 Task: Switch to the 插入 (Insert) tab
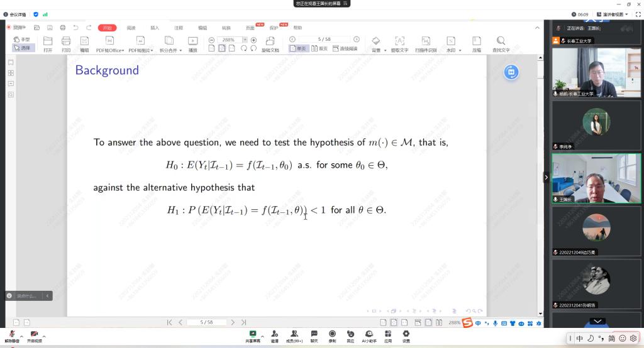(155, 28)
